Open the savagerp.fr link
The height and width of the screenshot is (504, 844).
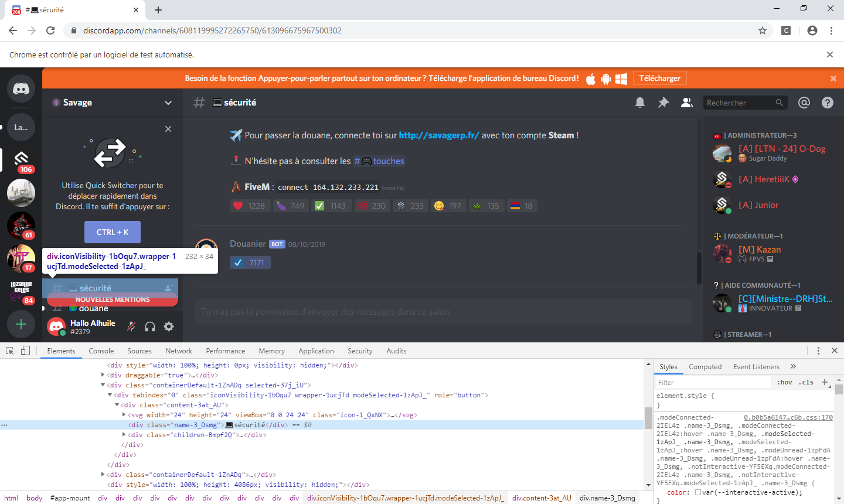click(x=439, y=135)
